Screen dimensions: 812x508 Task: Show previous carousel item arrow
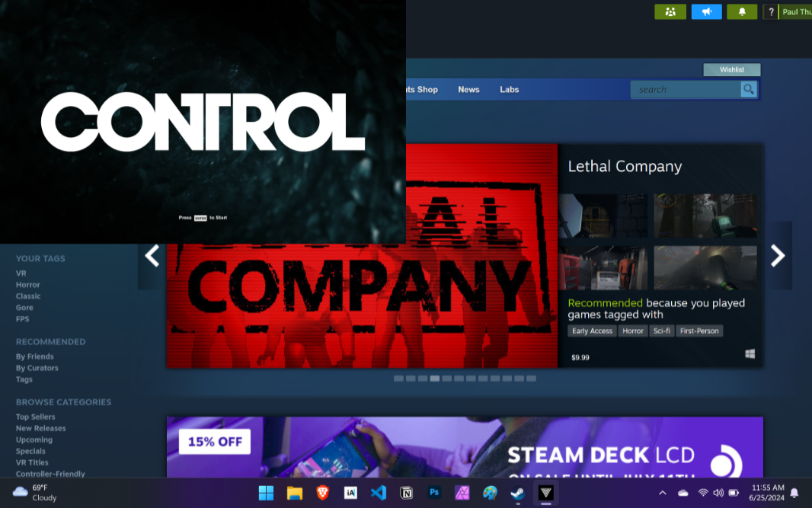(152, 256)
